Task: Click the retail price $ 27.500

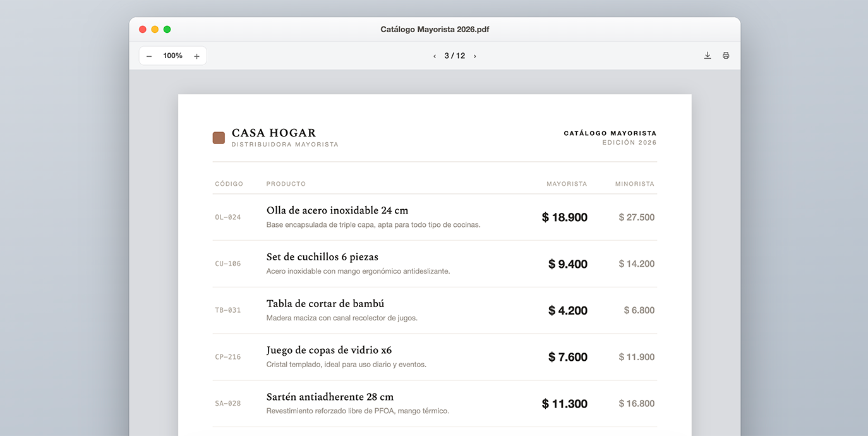Action: pos(637,217)
